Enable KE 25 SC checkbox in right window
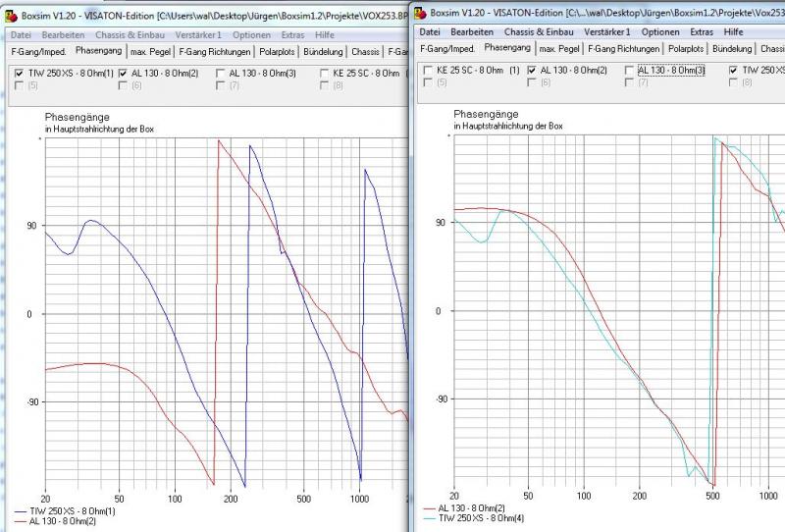The image size is (785, 532). [428, 71]
